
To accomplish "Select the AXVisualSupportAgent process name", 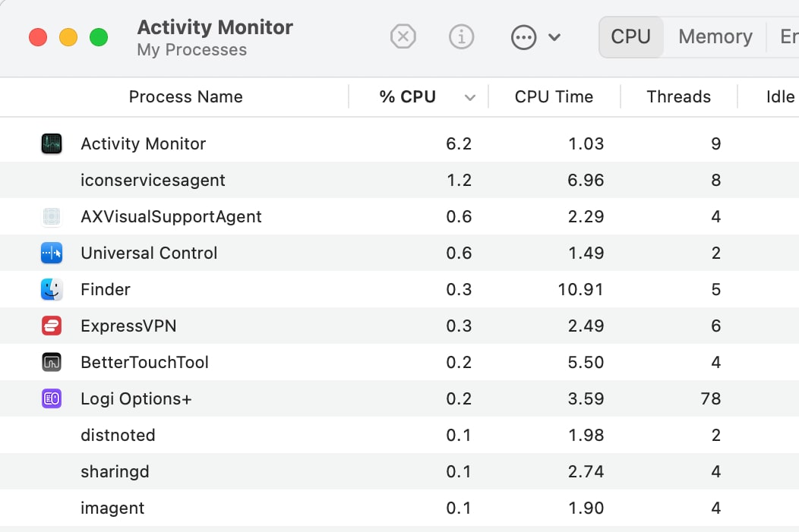I will point(171,216).
